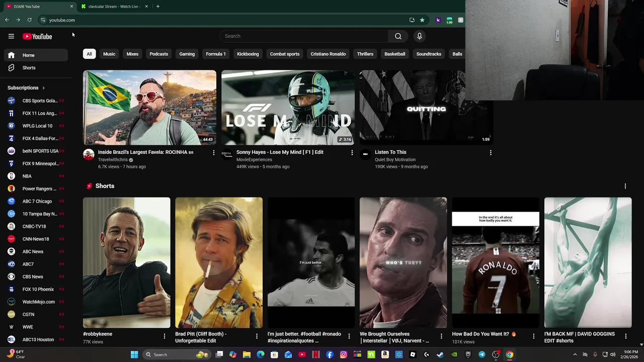Open options menu for Sonny Hayes video
This screenshot has height=362, width=644.
pos(352,152)
